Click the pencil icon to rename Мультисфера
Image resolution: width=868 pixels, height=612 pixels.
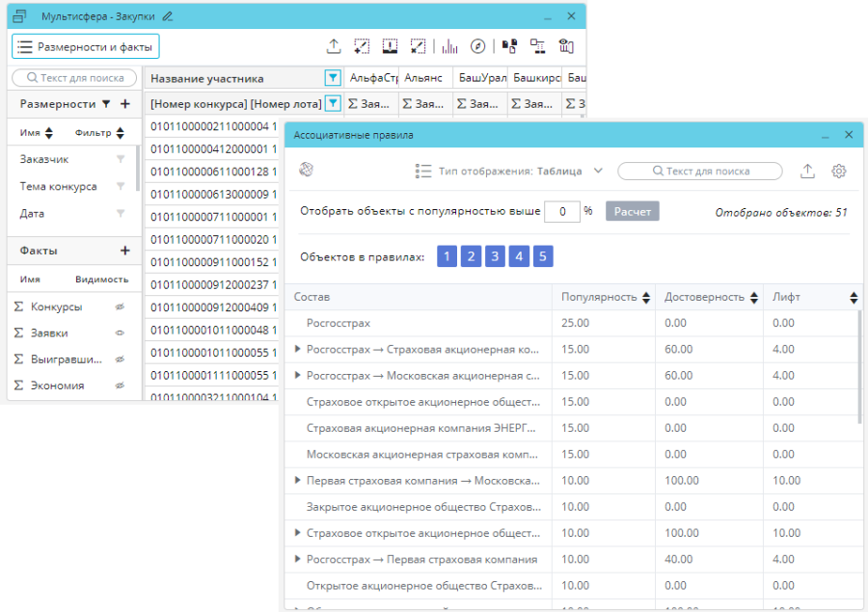(x=168, y=16)
